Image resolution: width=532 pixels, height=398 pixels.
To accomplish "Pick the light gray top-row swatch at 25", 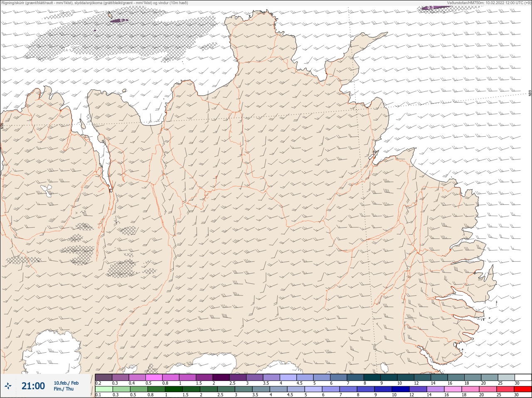I will point(506,377).
